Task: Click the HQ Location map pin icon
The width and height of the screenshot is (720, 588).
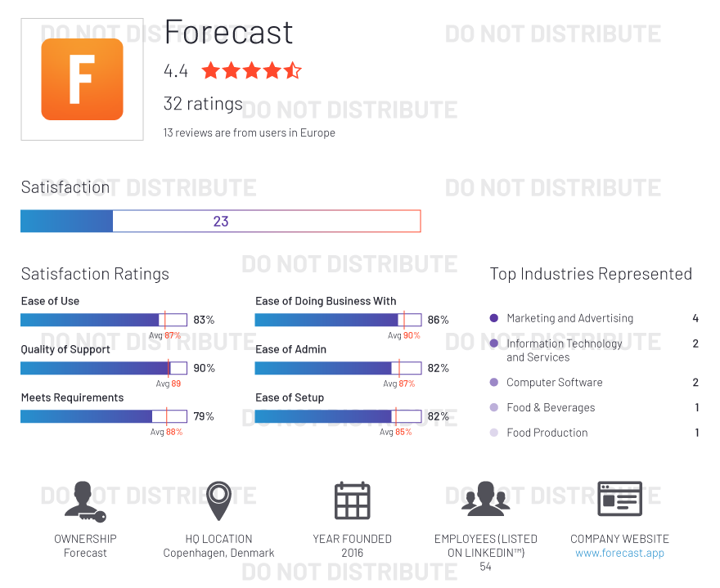Action: click(x=219, y=500)
